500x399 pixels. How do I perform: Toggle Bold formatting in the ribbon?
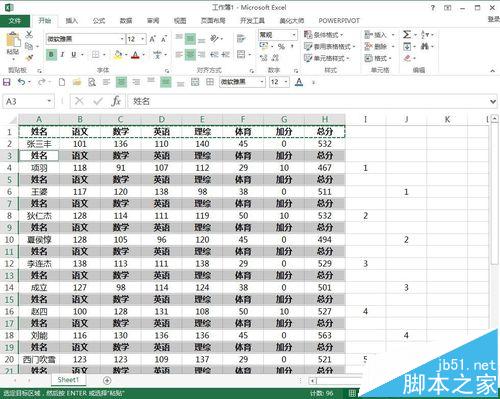(x=51, y=55)
